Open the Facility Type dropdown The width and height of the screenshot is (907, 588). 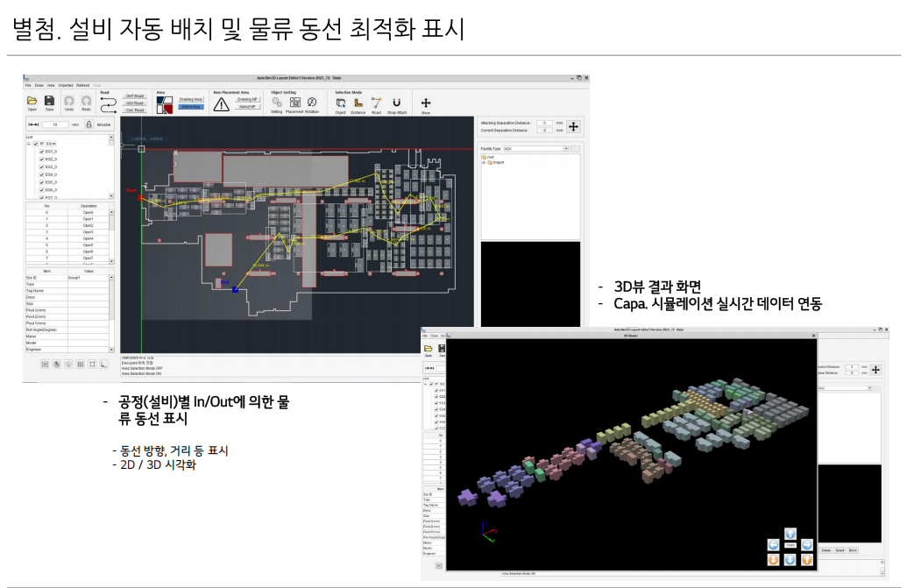565,149
